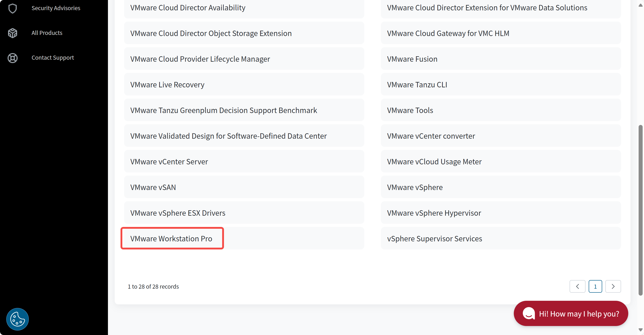Open VMware vSAN
This screenshot has height=335, width=644.
coord(244,187)
